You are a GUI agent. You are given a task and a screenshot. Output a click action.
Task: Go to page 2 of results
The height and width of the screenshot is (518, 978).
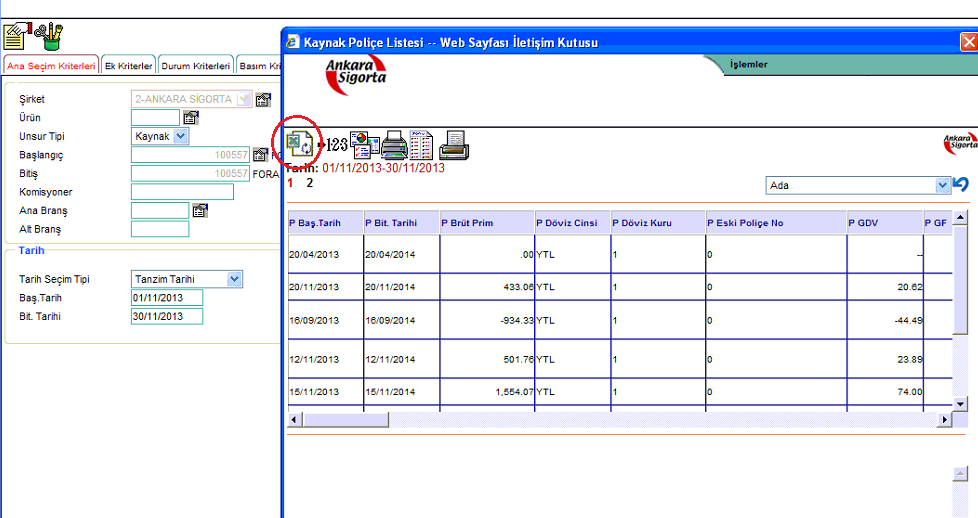310,183
